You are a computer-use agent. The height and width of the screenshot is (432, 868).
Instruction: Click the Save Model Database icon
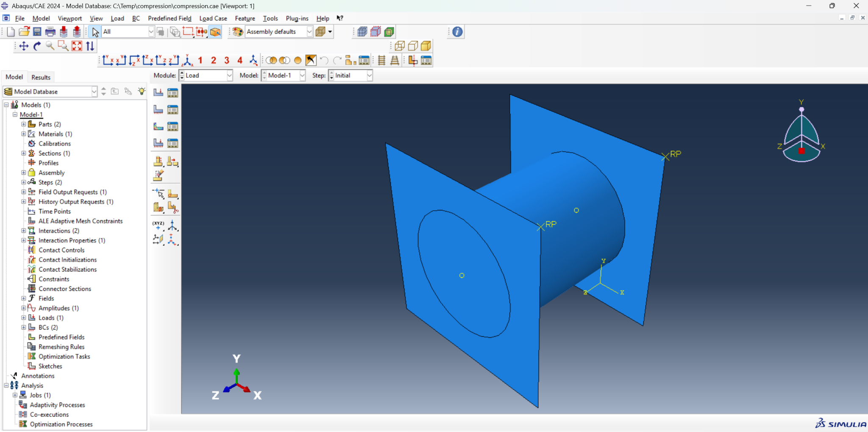click(37, 32)
